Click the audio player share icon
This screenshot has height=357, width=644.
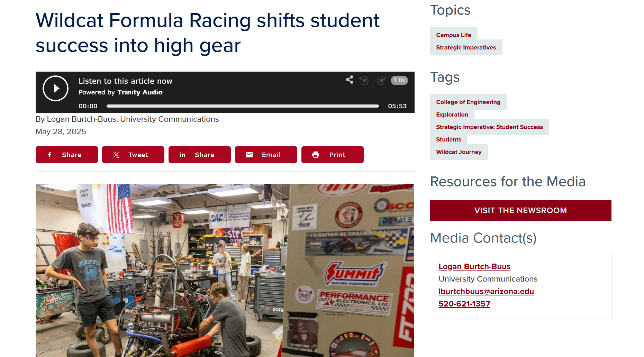[350, 80]
